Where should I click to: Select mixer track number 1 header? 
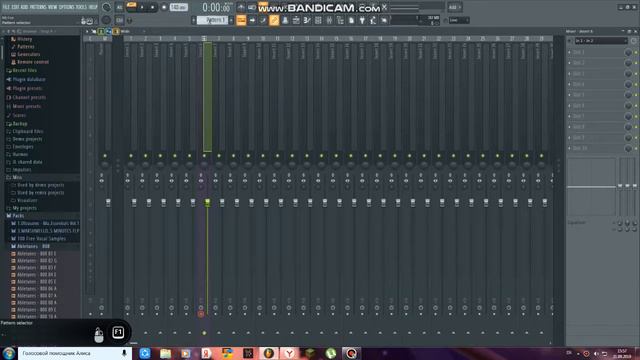131,39
